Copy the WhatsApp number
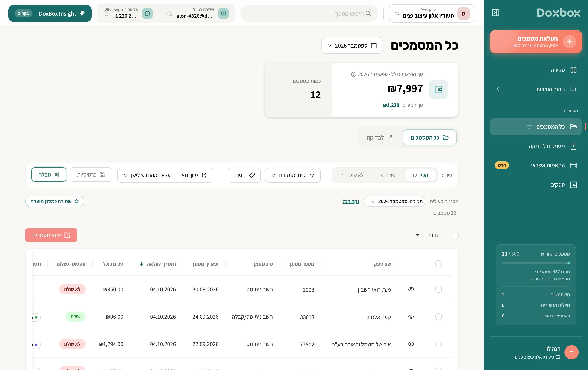588x370 pixels. coord(106,14)
